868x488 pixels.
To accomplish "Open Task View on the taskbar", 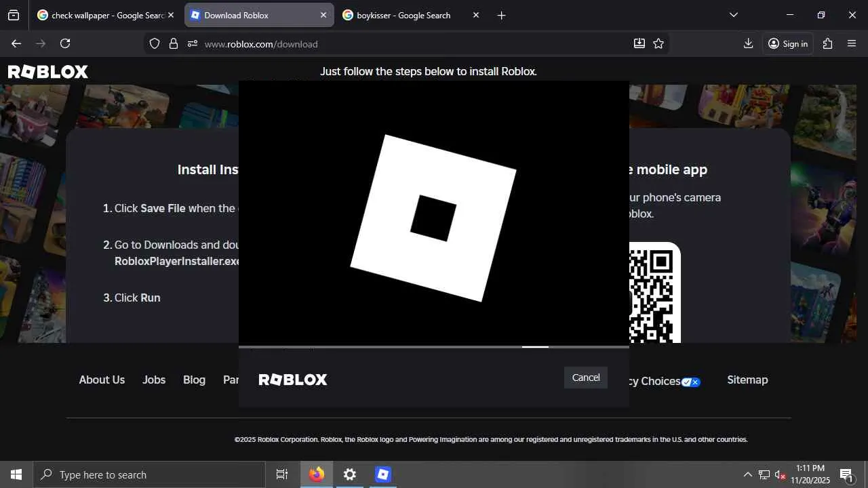I will (x=282, y=474).
